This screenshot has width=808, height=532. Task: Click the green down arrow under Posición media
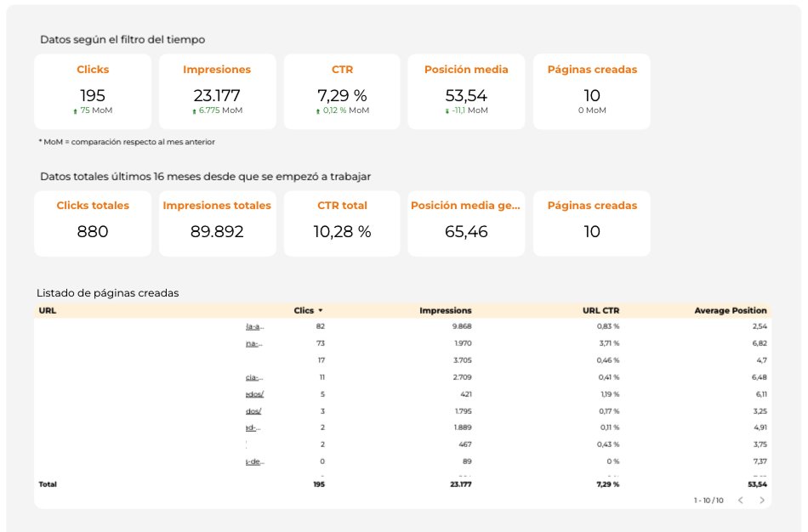pos(447,110)
